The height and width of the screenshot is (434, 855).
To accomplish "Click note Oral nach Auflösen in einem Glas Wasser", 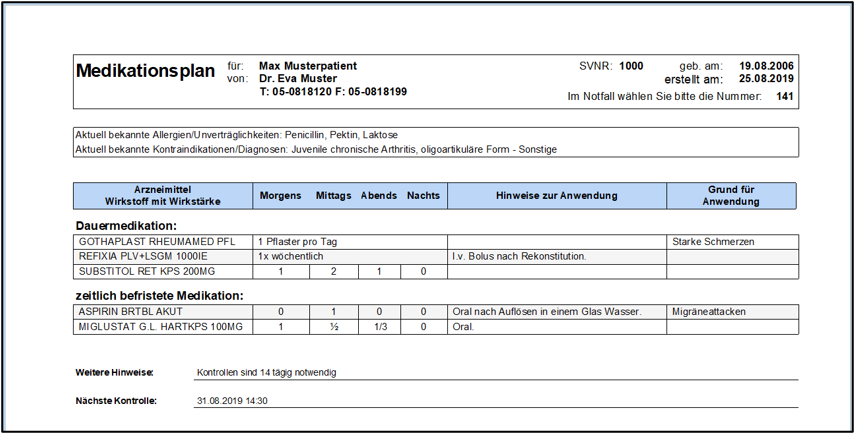I will click(x=547, y=312).
